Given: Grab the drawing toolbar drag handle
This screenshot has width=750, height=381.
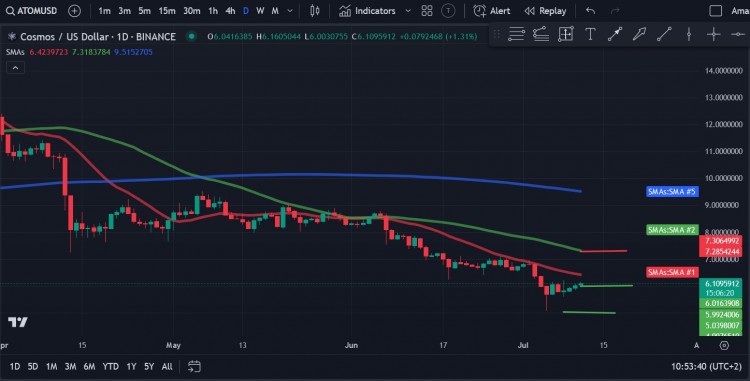Looking at the screenshot, I should [x=496, y=34].
